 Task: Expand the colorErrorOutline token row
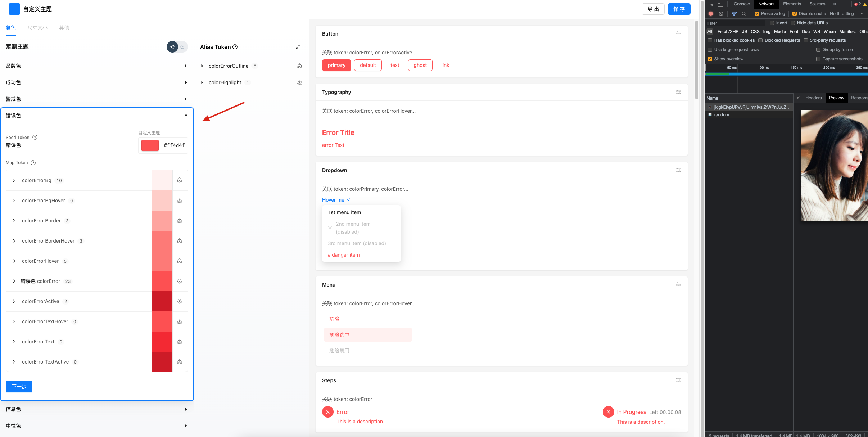point(203,66)
